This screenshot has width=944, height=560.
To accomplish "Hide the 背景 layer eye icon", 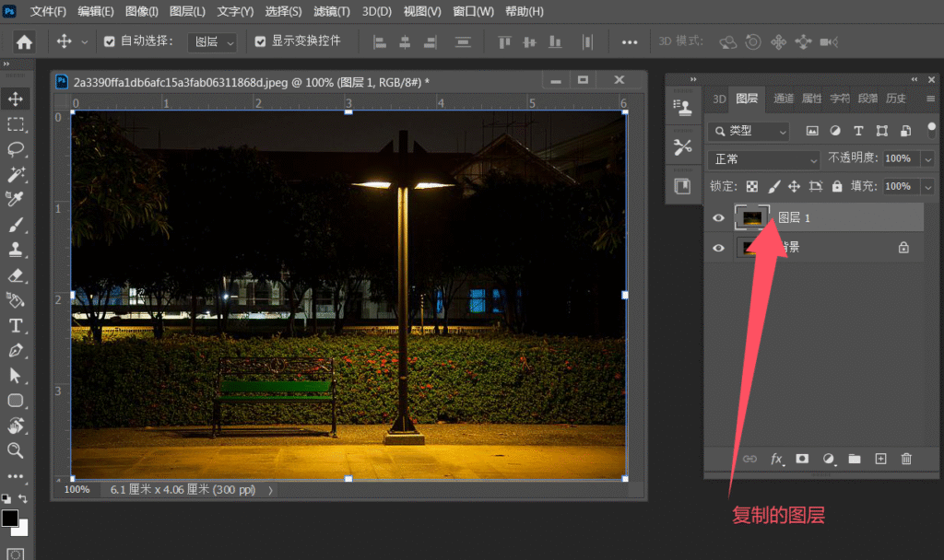I will (x=718, y=248).
